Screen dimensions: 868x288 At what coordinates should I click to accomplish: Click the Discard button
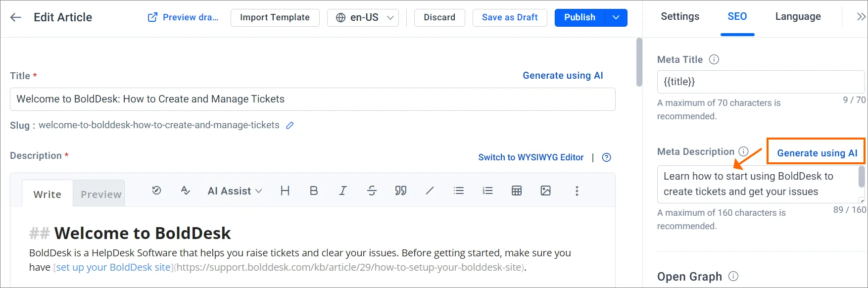[x=439, y=17]
